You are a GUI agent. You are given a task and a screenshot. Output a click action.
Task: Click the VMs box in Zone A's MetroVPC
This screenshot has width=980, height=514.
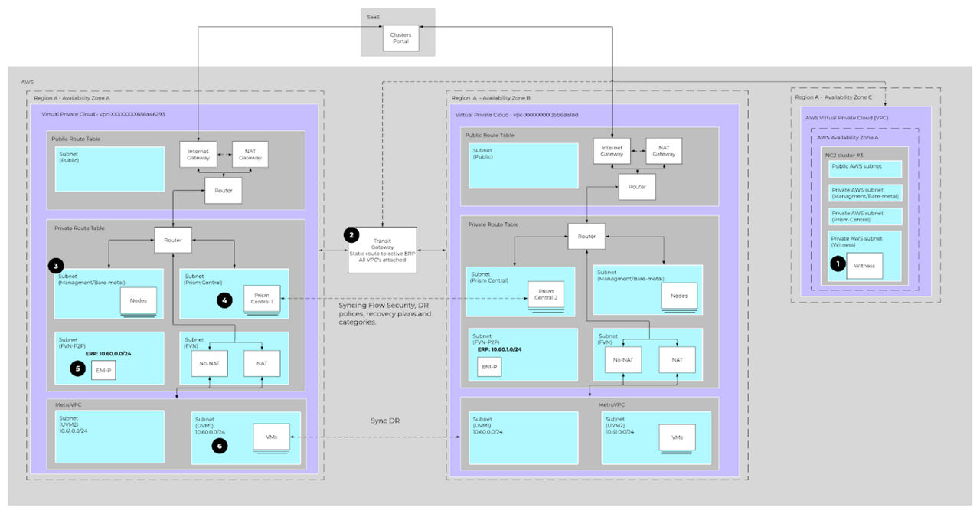[272, 437]
